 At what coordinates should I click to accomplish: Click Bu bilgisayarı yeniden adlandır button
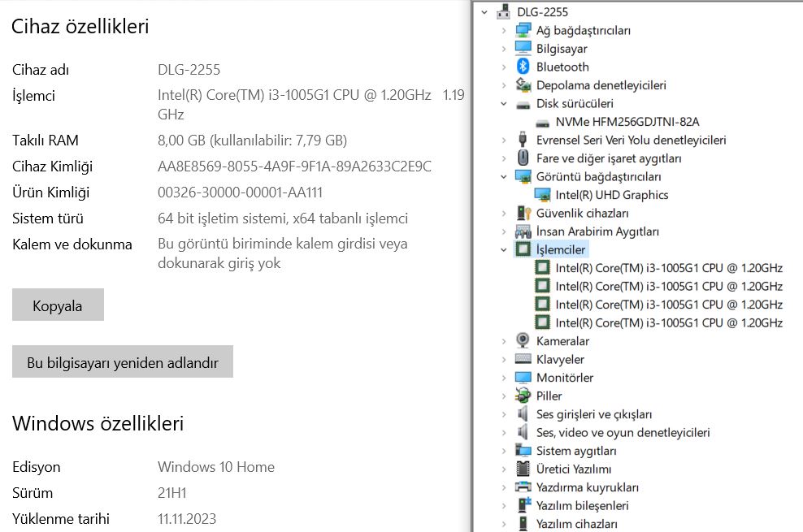pos(123,361)
